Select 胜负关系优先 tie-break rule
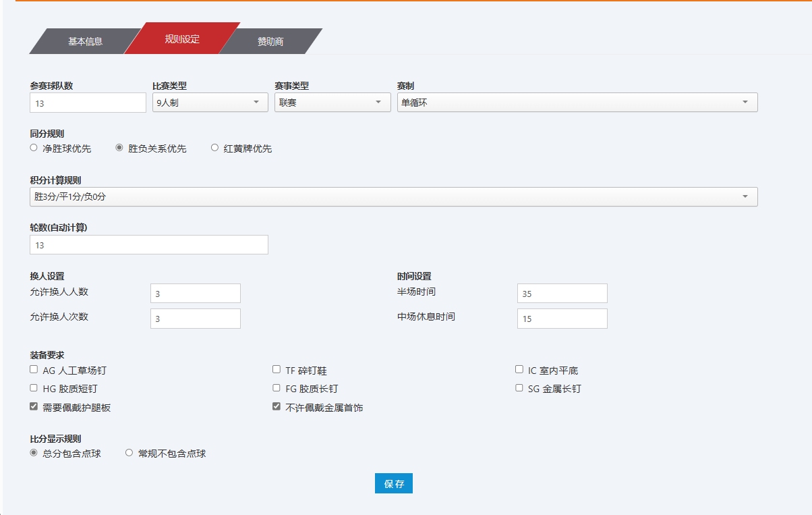The image size is (812, 515). [x=119, y=148]
